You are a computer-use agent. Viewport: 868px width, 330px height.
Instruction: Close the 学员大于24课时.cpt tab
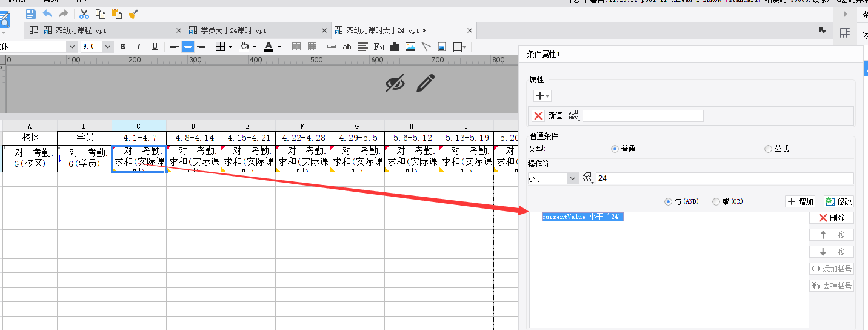click(324, 30)
